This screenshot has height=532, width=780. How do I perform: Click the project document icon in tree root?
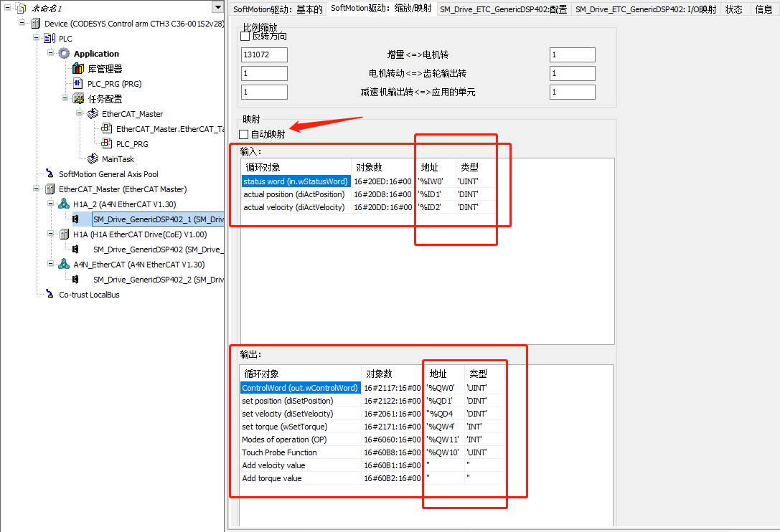21,8
